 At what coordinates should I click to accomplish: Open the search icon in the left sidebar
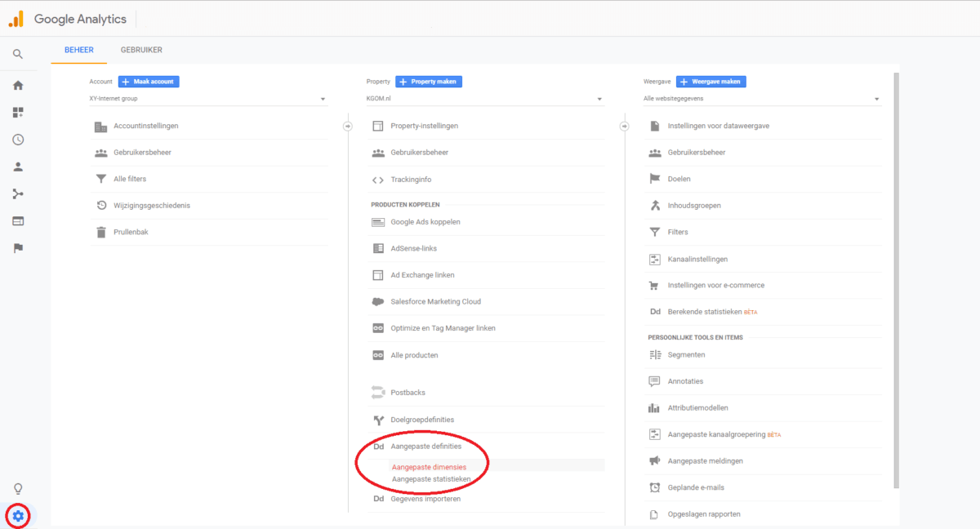pyautogui.click(x=18, y=55)
